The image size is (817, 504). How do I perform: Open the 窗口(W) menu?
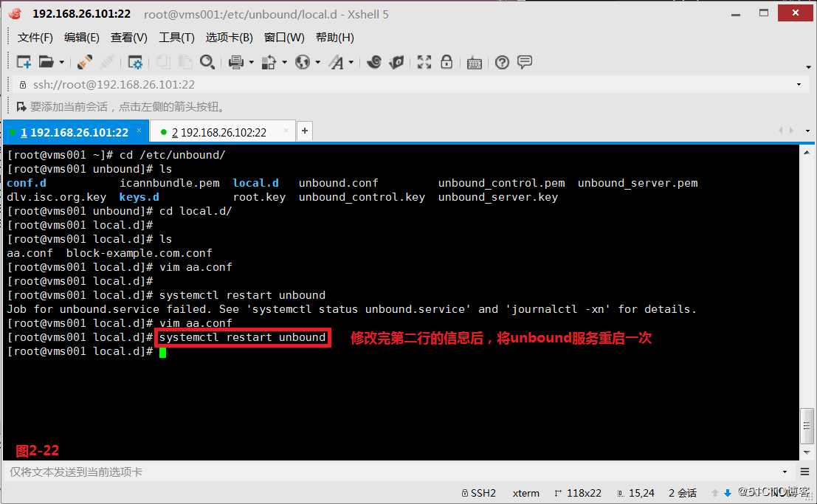[284, 38]
